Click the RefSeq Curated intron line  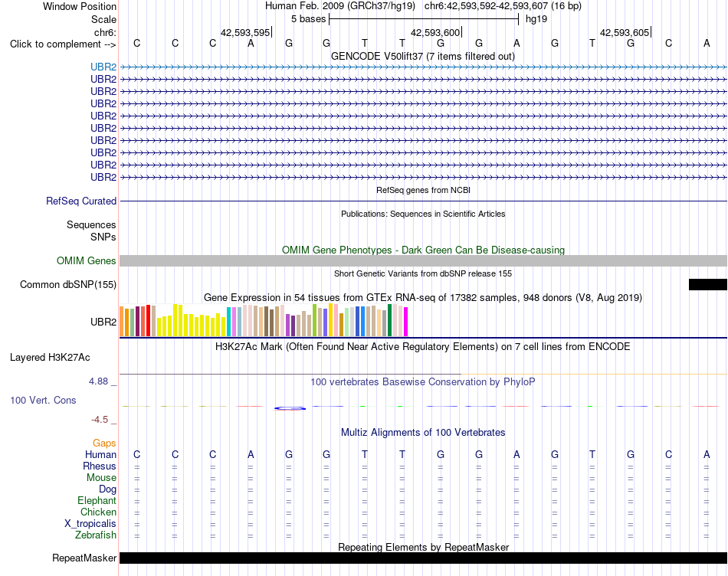pyautogui.click(x=423, y=201)
